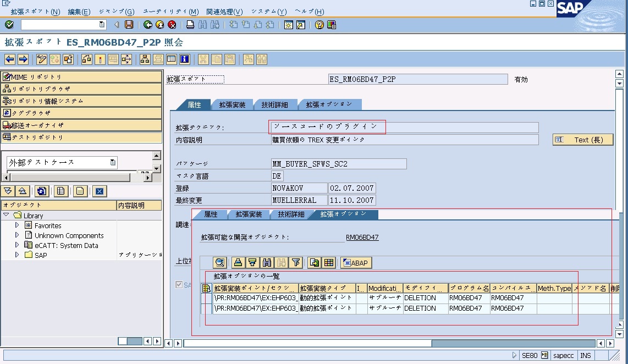Cancel with the red X icon
This screenshot has height=364, width=628.
172,25
